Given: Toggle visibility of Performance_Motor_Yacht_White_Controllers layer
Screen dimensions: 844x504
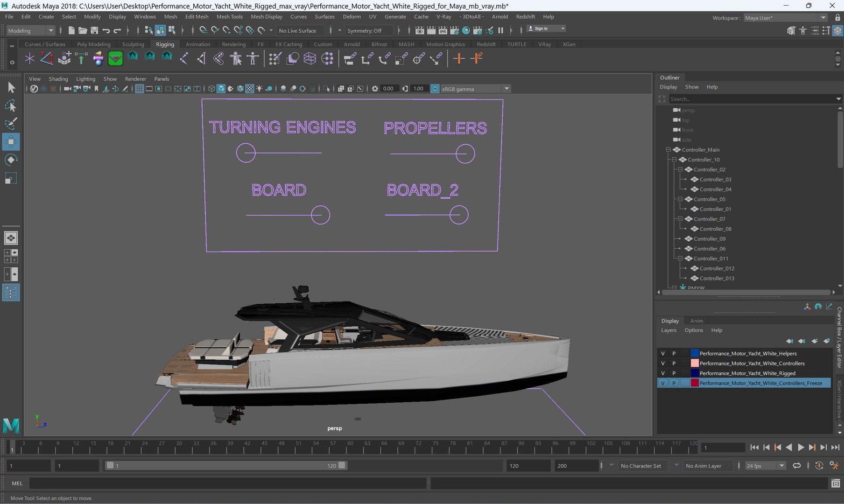Looking at the screenshot, I should click(662, 364).
